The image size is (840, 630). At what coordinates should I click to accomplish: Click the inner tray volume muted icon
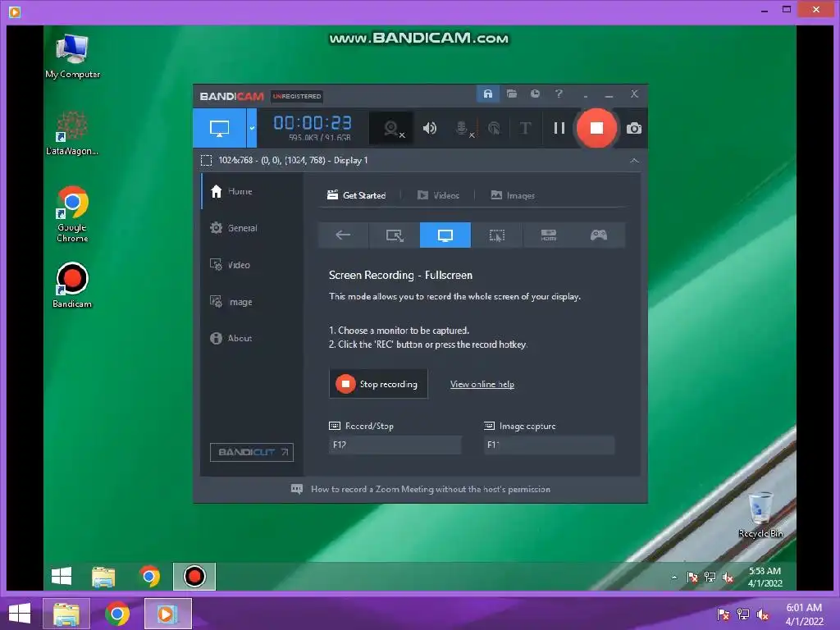[728, 577]
